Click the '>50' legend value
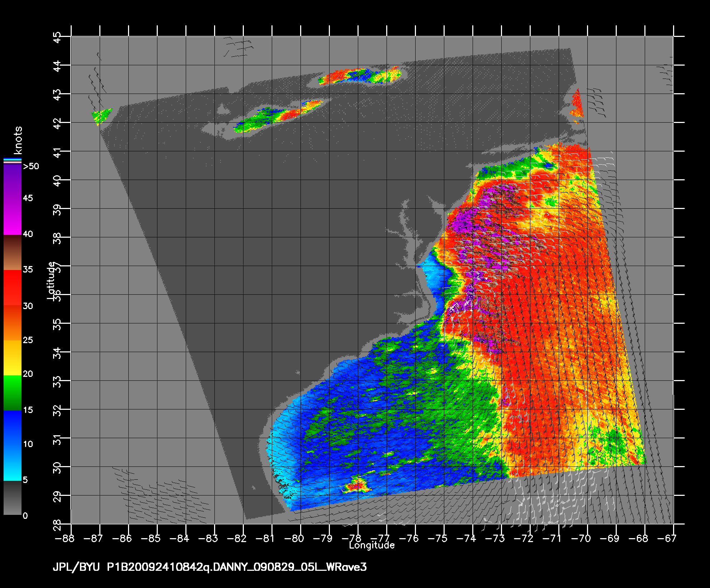The image size is (710, 588). point(31,166)
